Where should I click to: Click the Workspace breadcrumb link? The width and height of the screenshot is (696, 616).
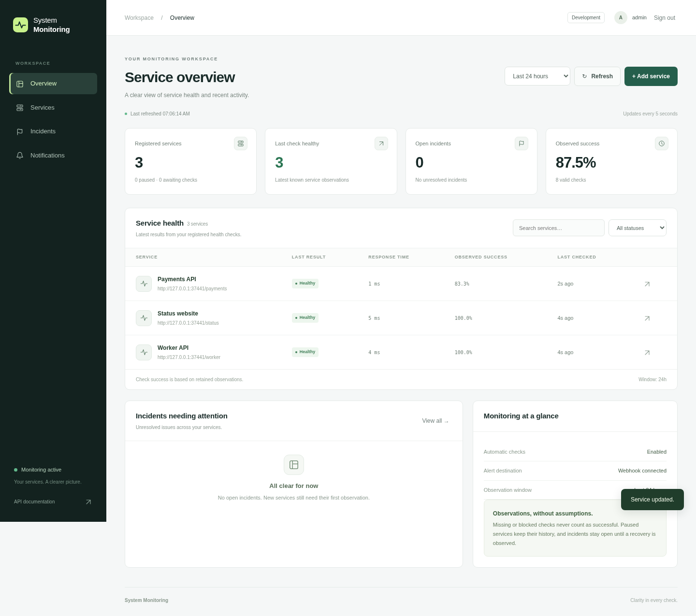139,18
